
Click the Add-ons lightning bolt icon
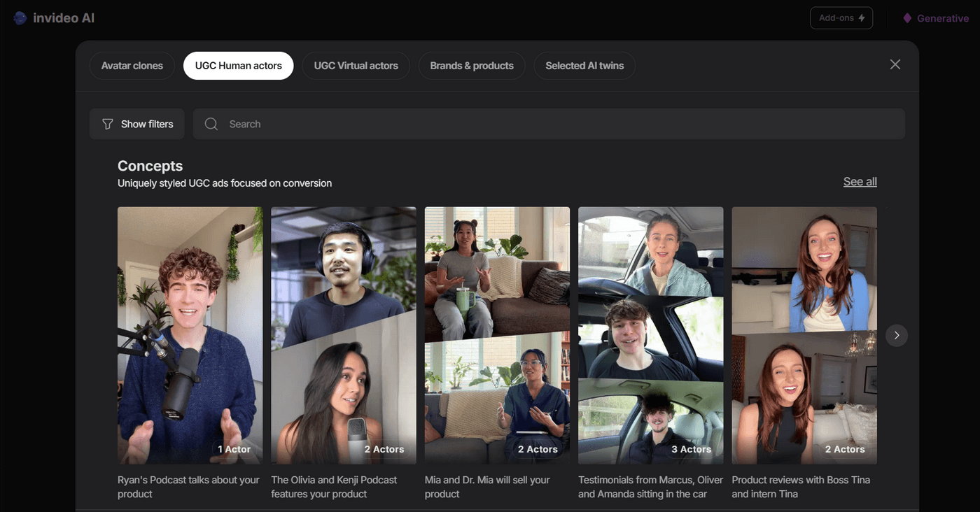862,18
